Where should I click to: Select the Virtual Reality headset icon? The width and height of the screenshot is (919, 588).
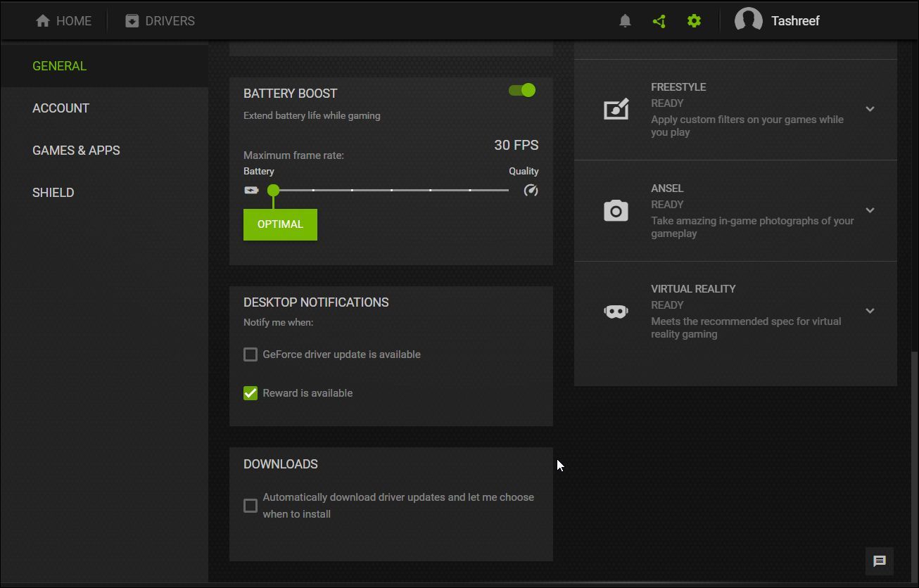[616, 311]
